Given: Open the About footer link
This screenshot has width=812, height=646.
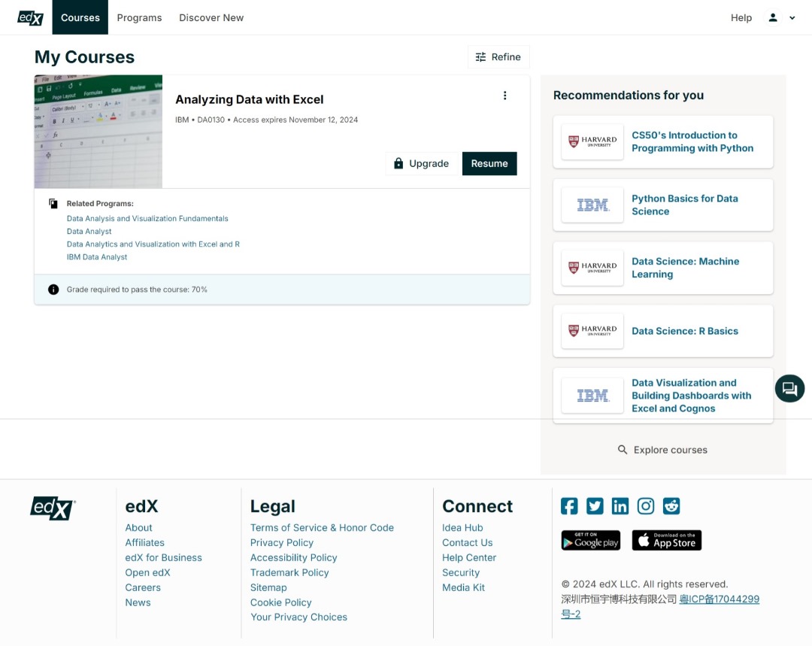Looking at the screenshot, I should (139, 527).
